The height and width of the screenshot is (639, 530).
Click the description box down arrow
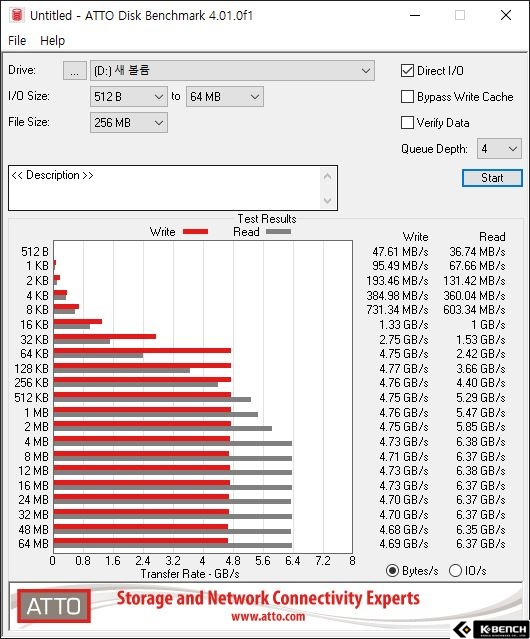click(x=328, y=200)
